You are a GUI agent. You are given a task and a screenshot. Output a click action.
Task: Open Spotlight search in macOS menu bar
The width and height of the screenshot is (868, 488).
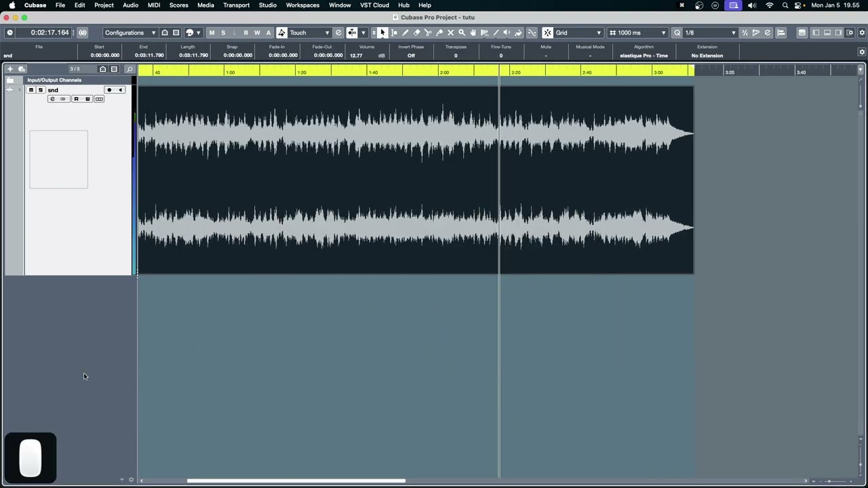click(785, 5)
